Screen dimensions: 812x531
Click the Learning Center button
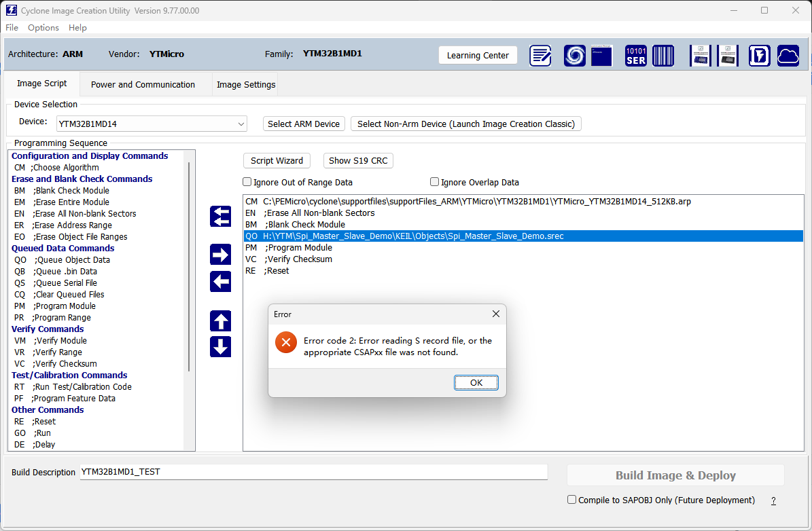coord(478,56)
